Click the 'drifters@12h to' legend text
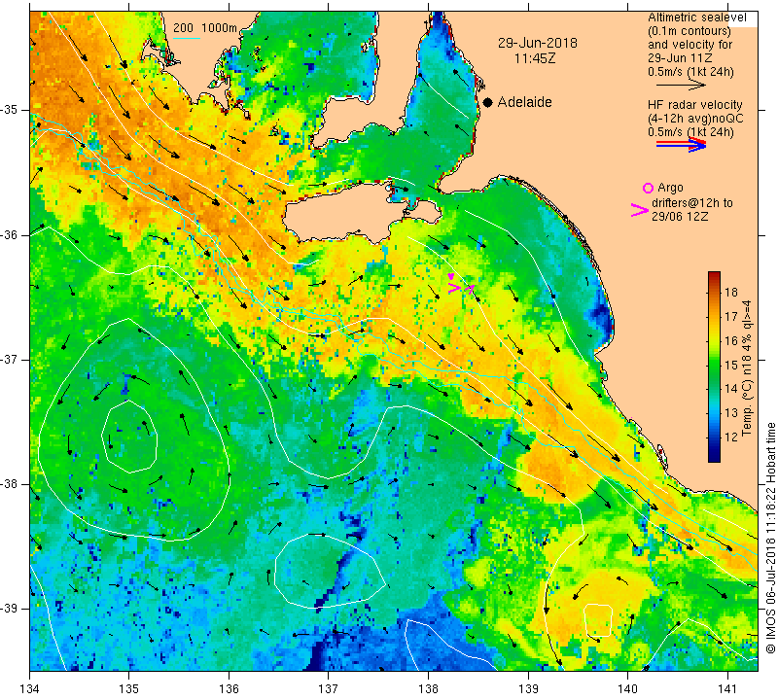 tap(692, 203)
